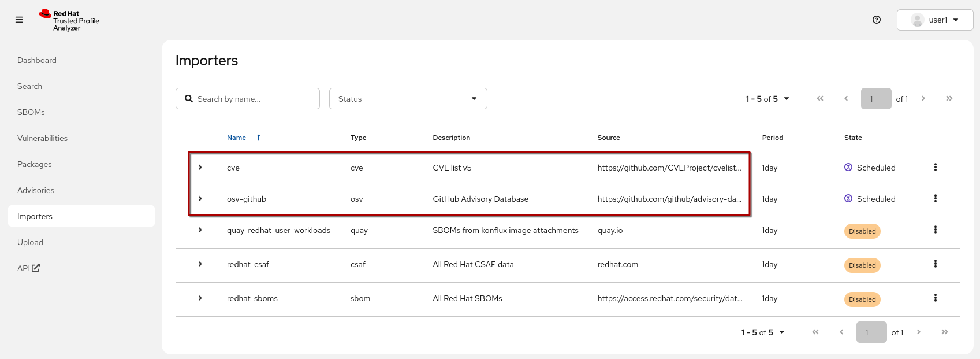Click the Red Hat Trusted Profile Analyzer logo

point(69,20)
